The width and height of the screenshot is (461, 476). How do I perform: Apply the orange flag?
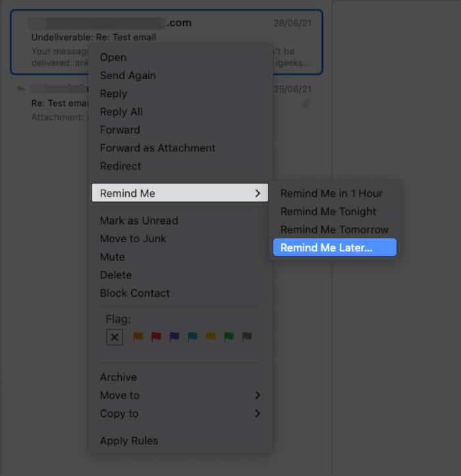click(x=138, y=336)
